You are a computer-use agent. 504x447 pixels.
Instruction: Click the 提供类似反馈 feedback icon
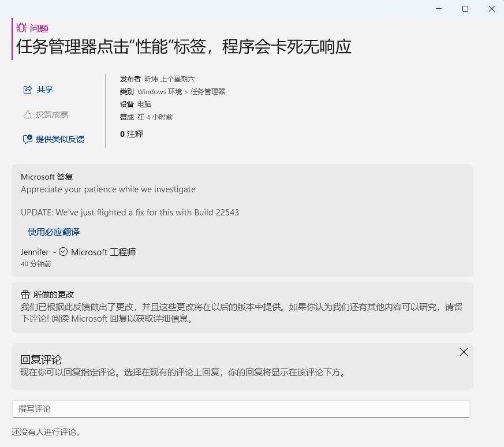pyautogui.click(x=27, y=139)
